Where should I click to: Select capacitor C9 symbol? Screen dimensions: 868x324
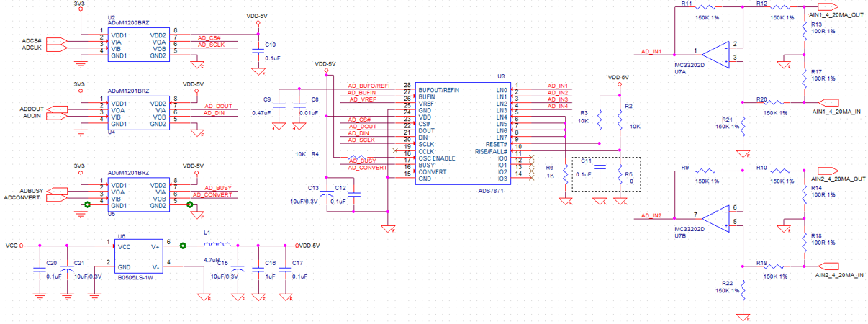pos(279,105)
